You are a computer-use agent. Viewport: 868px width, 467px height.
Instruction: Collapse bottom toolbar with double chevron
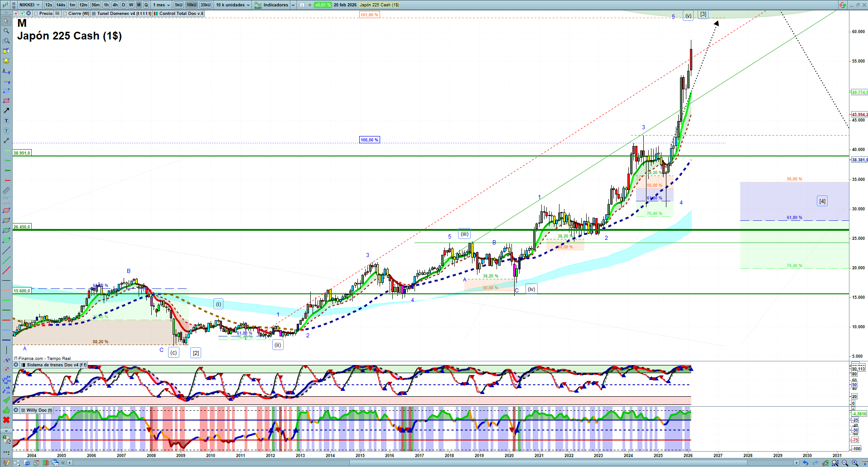click(x=63, y=463)
